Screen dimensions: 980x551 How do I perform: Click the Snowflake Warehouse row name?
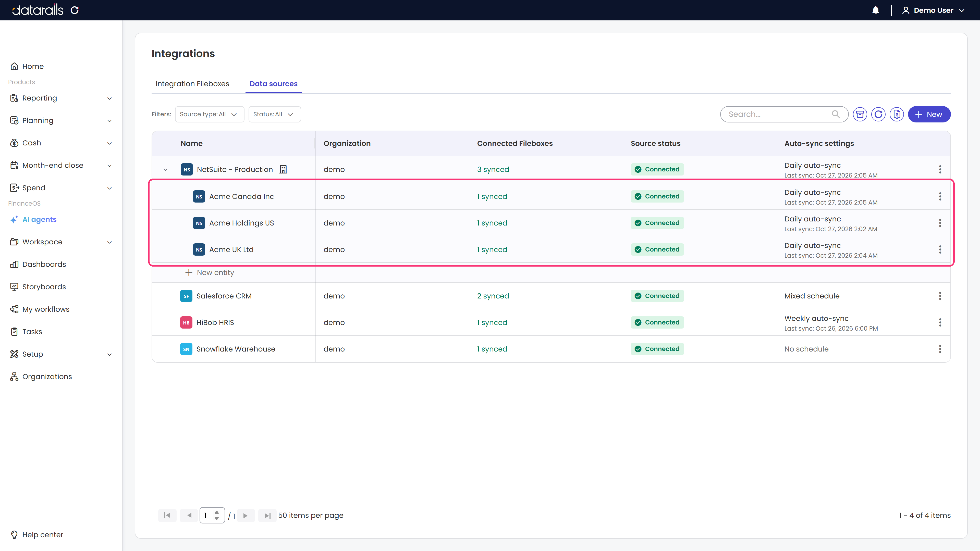click(x=236, y=349)
